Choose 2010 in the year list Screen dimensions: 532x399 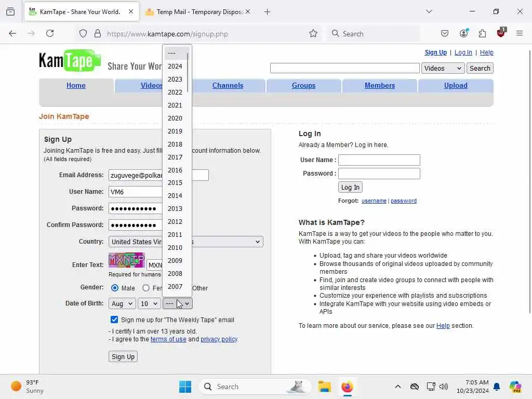175,248
